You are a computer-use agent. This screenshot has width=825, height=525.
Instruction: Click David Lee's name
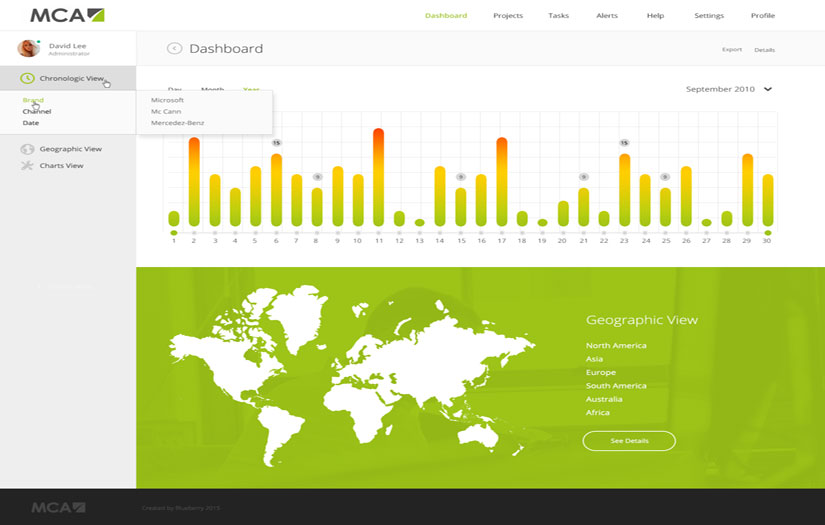tap(67, 46)
